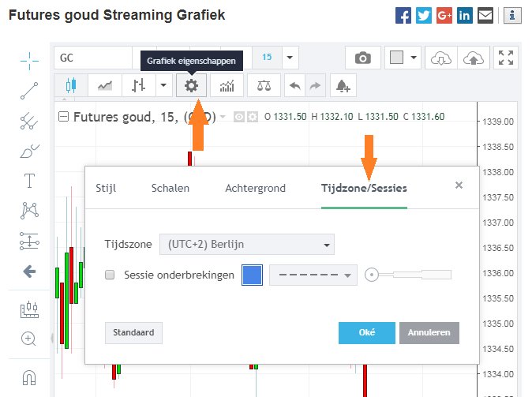Screen dimensions: 532x397
Task: Open indicators bar chart icon
Action: (227, 85)
